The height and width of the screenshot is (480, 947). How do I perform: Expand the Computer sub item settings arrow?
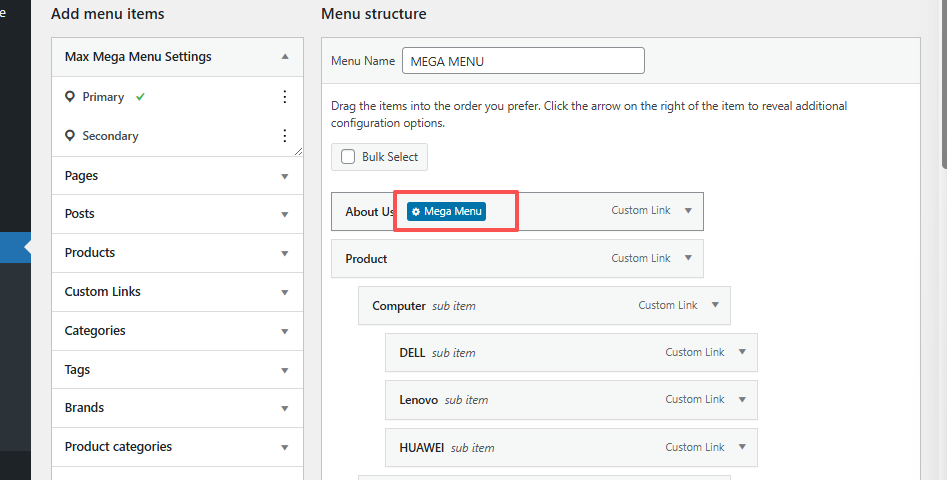click(x=715, y=305)
